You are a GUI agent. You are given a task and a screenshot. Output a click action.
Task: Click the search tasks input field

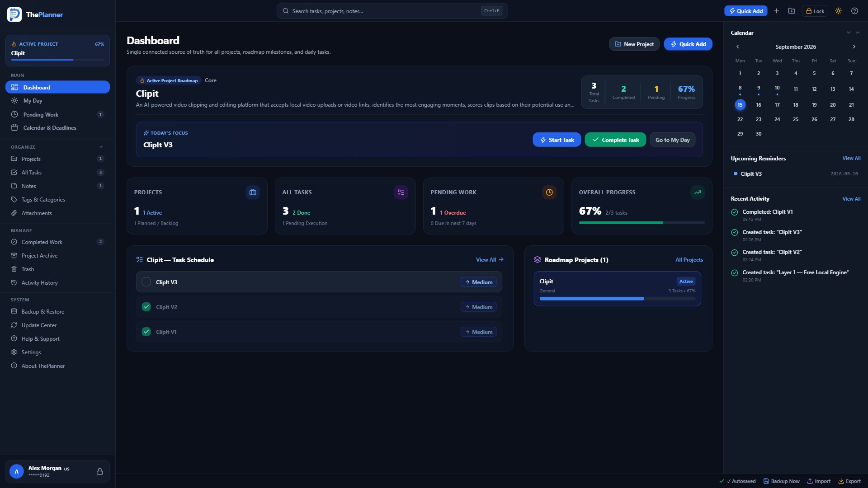(x=392, y=11)
